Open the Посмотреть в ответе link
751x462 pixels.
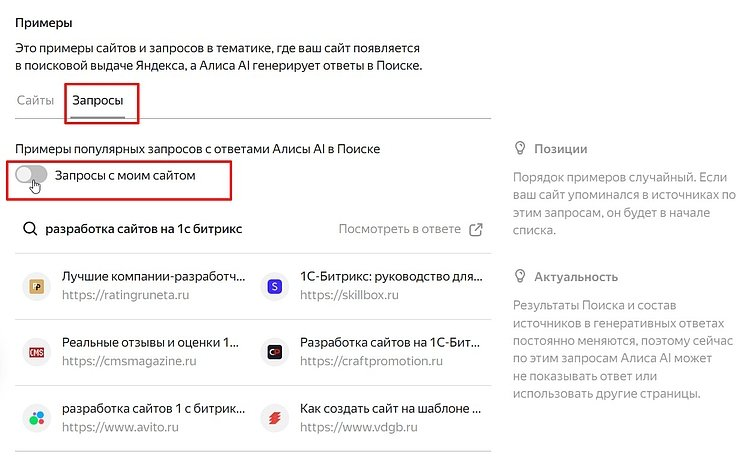399,229
